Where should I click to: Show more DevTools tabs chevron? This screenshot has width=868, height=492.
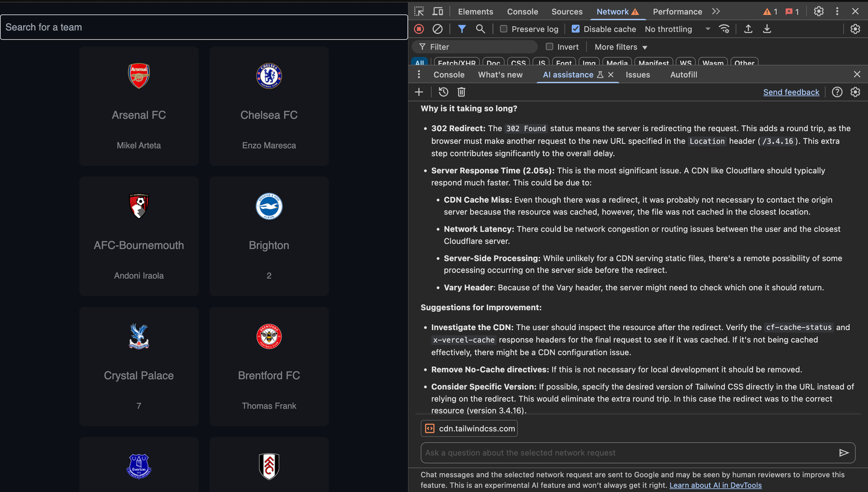[x=716, y=11]
